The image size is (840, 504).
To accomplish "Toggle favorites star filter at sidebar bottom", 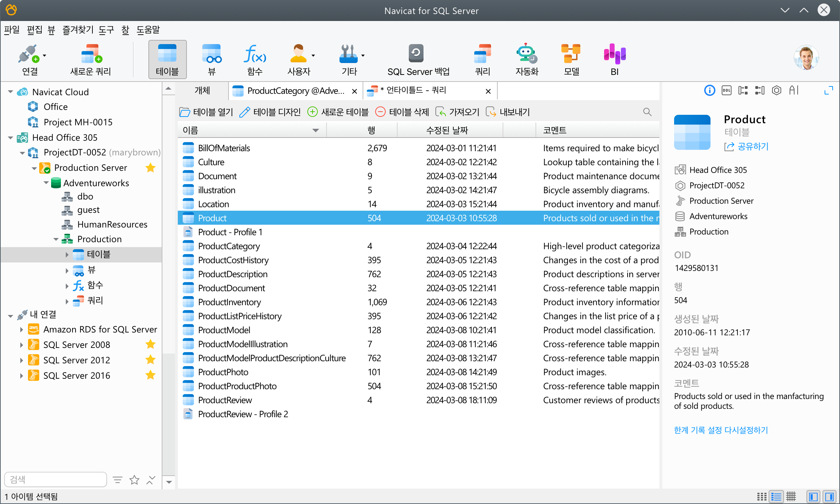I will click(x=134, y=479).
